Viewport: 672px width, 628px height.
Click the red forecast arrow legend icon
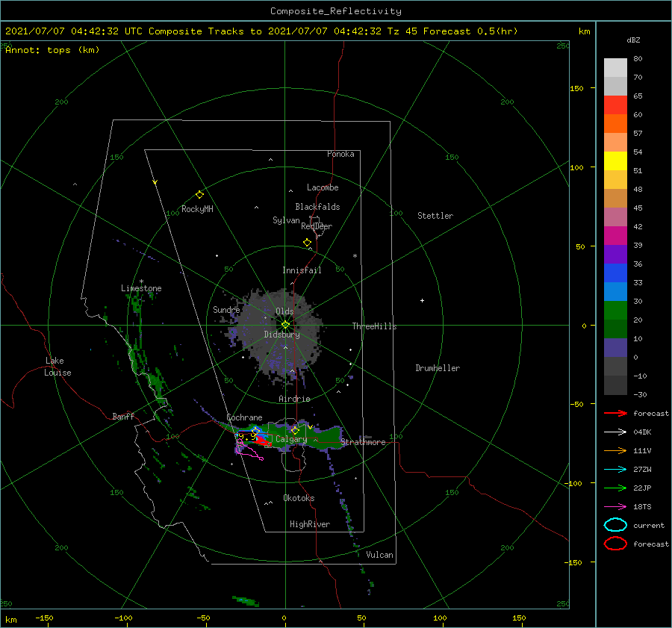615,413
